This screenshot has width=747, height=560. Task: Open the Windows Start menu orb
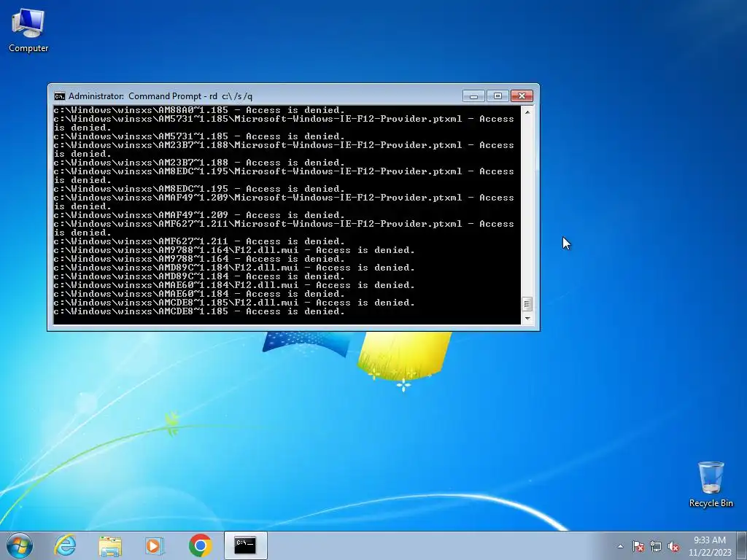[x=20, y=545]
